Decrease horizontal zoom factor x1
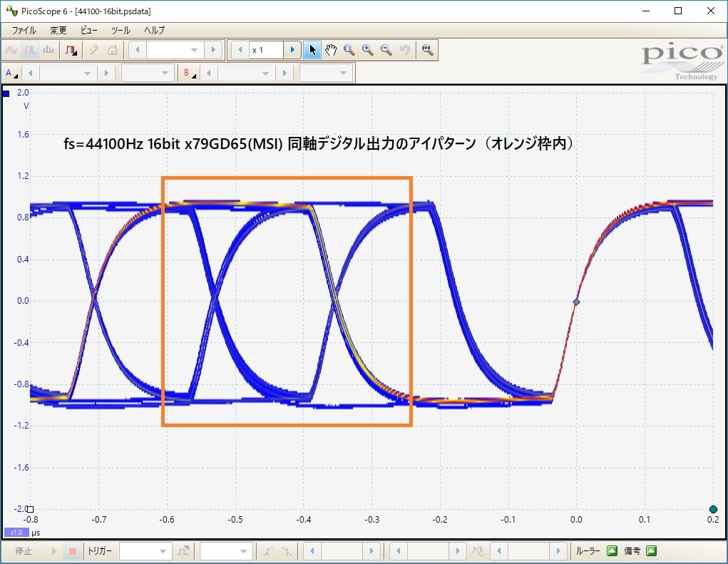Viewport: 728px width, 564px height. point(240,50)
